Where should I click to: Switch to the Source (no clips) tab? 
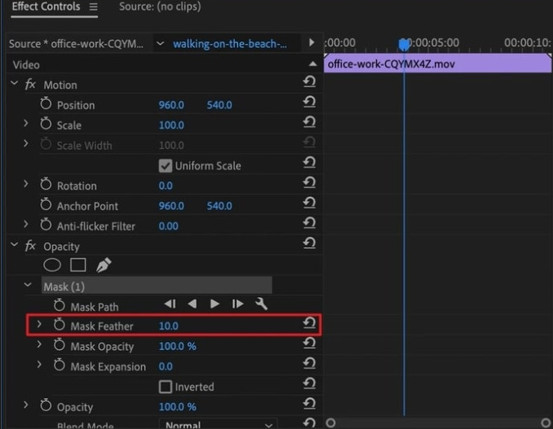pos(160,6)
